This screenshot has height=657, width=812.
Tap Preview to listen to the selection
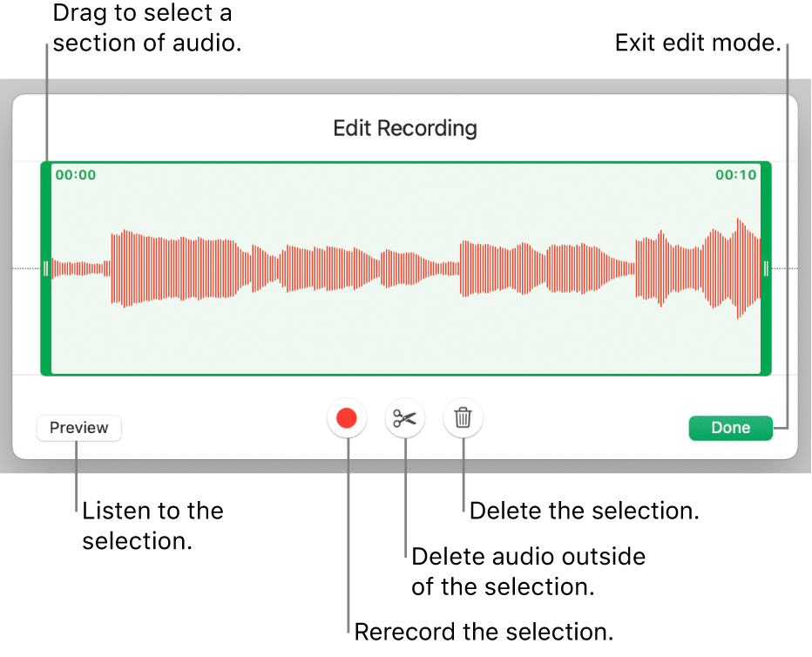coord(78,428)
